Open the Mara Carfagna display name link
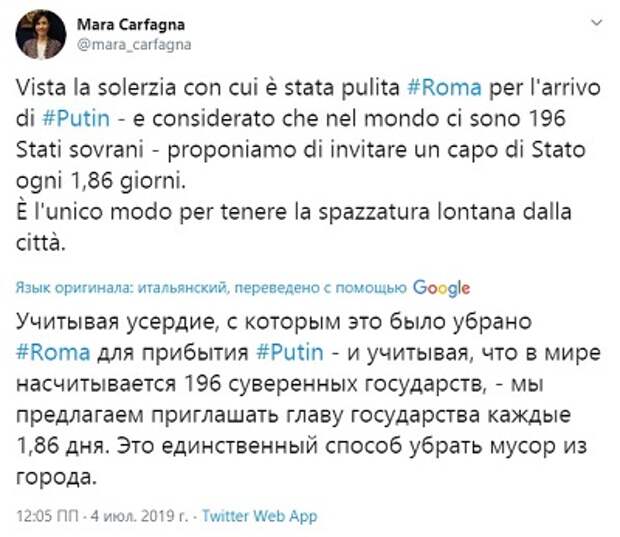 pyautogui.click(x=131, y=25)
